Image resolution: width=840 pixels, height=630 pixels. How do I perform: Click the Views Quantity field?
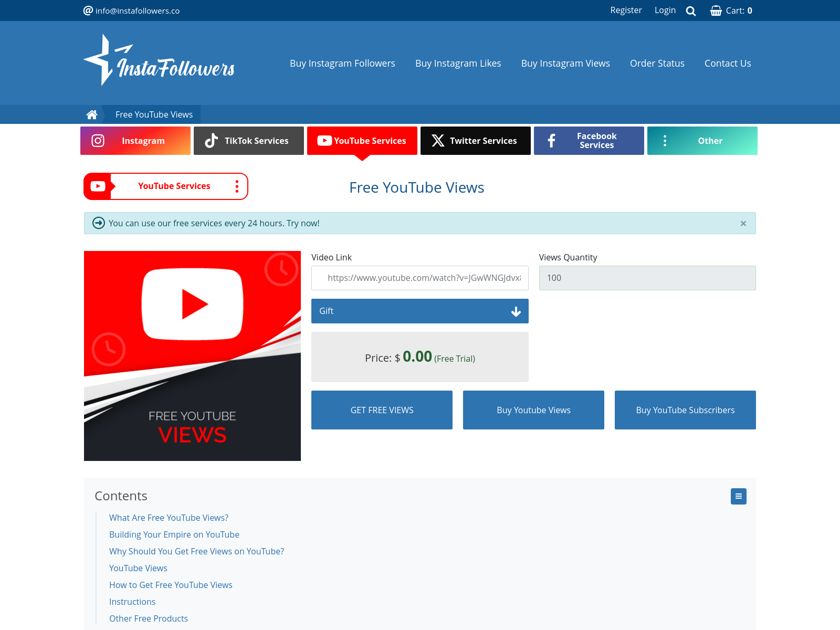(x=647, y=278)
